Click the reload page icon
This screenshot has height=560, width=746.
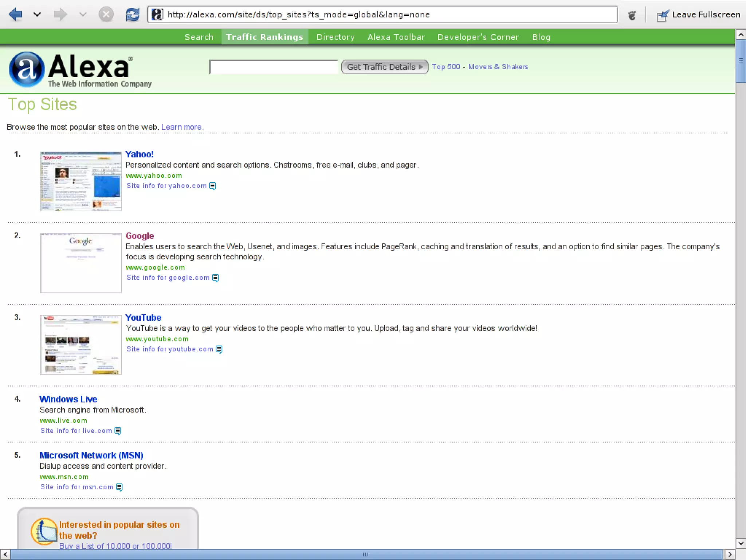(x=132, y=15)
